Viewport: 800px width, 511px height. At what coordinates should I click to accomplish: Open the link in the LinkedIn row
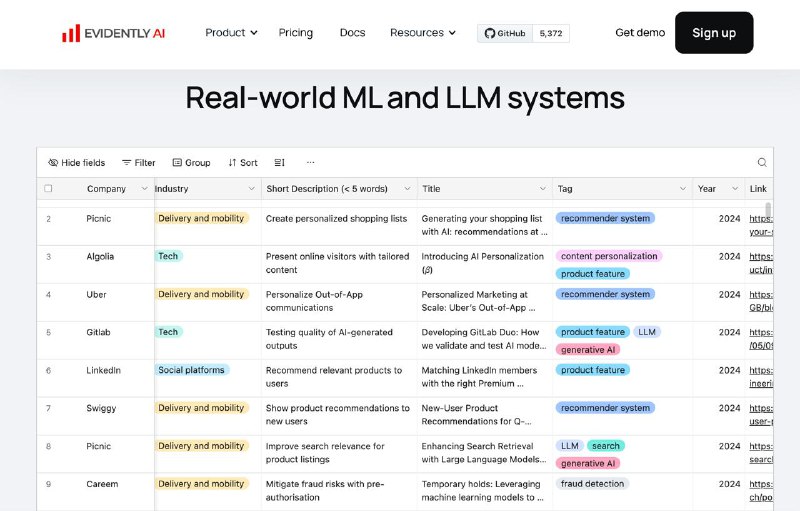pyautogui.click(x=761, y=377)
